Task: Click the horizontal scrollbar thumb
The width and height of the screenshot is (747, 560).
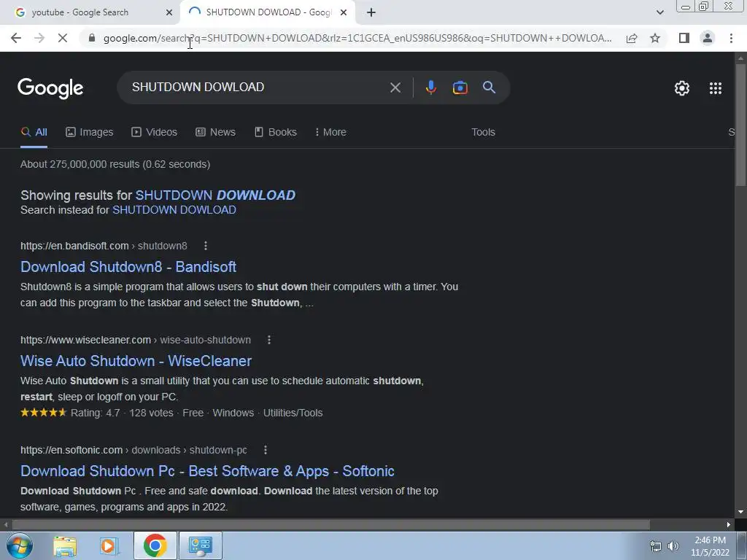Action: click(330, 525)
